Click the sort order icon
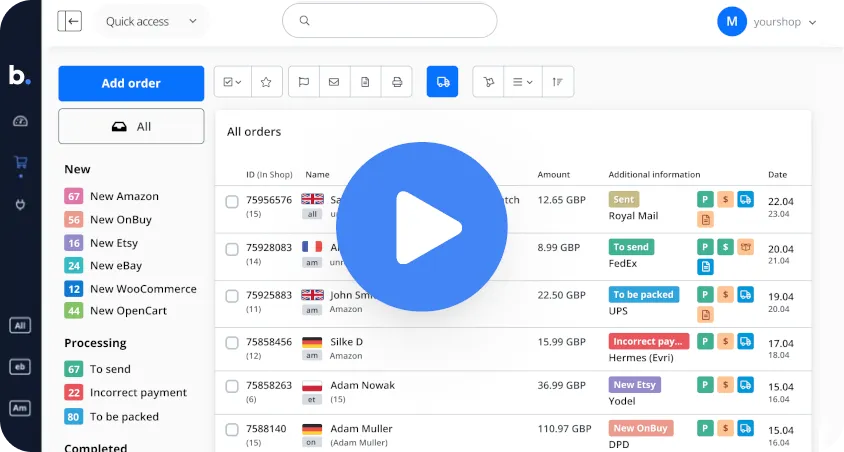 click(557, 82)
